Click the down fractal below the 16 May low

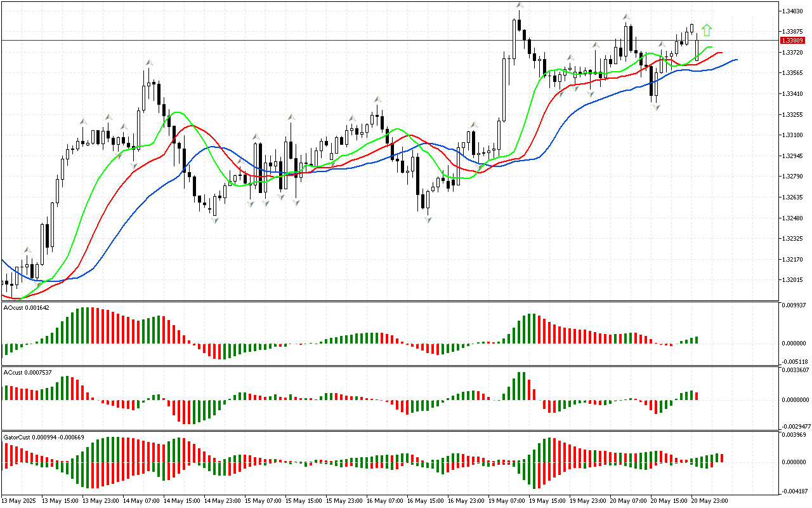tap(429, 220)
